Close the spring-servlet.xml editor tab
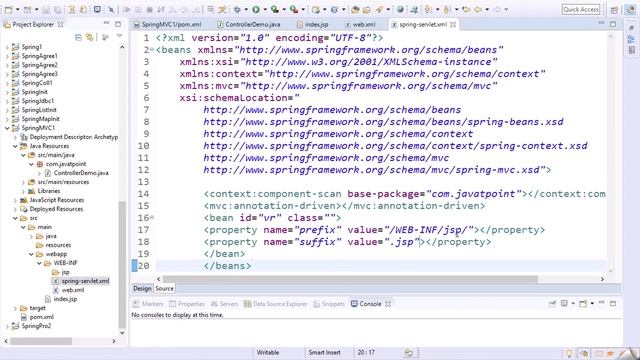The height and width of the screenshot is (360, 640). pyautogui.click(x=453, y=24)
